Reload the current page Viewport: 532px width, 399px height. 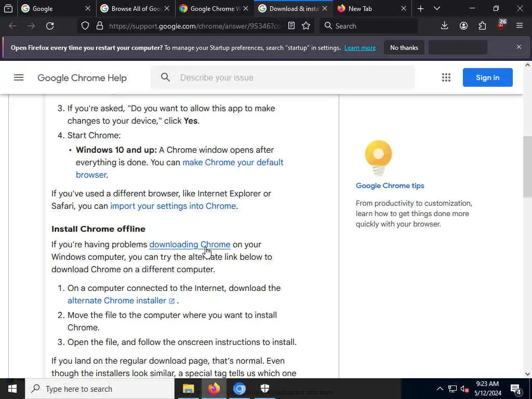50,26
